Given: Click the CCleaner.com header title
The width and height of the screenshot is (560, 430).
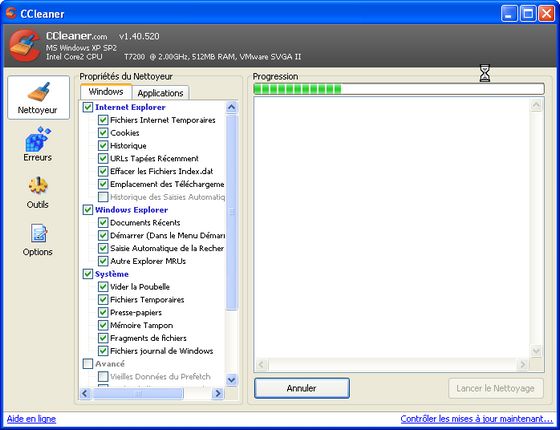Looking at the screenshot, I should coord(76,36).
